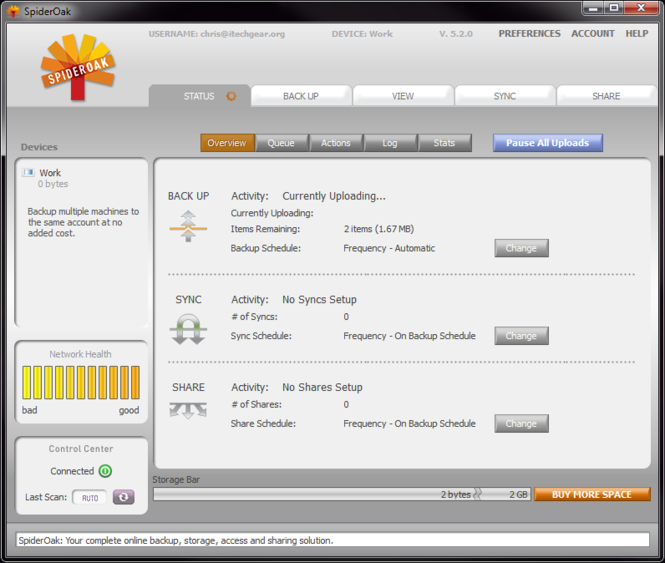This screenshot has width=665, height=563.
Task: Click 'No Shares Setup' activity text
Action: pyautogui.click(x=322, y=387)
